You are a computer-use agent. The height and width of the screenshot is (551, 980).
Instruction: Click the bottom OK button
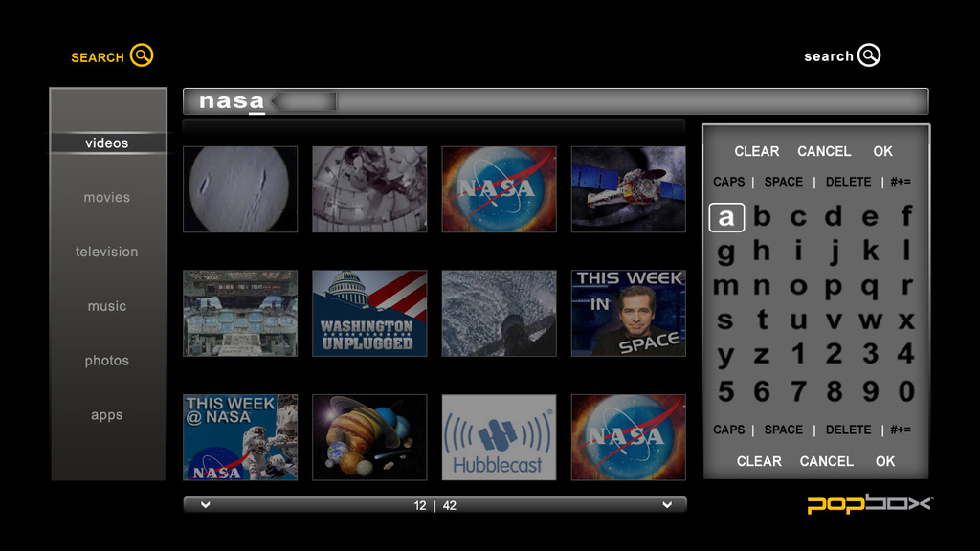[885, 461]
